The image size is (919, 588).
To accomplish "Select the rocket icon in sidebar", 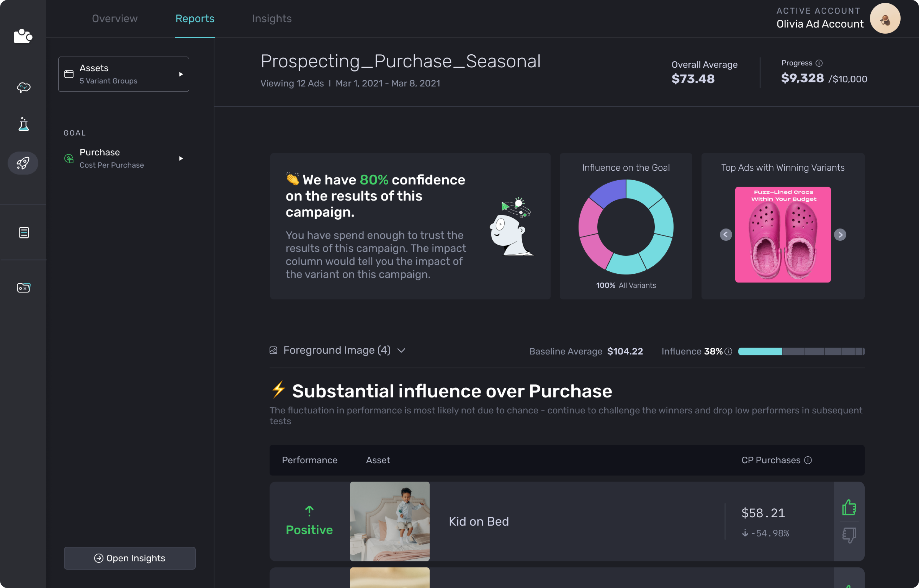I will pyautogui.click(x=23, y=163).
